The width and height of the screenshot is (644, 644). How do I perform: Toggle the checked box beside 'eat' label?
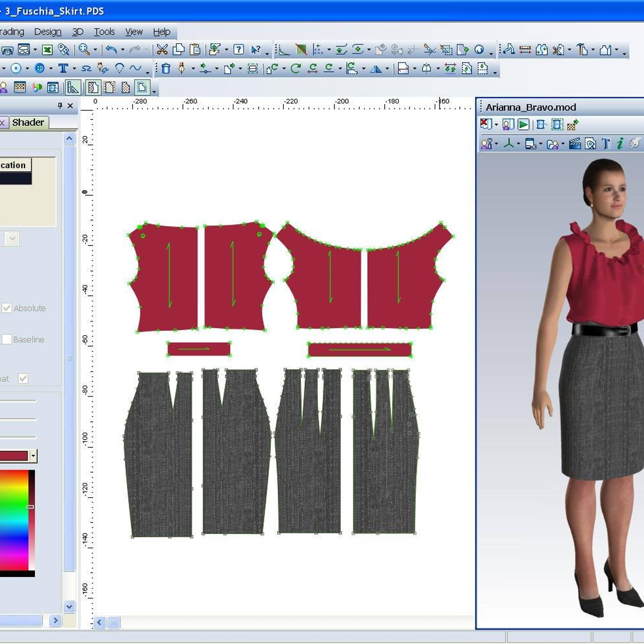pos(23,378)
